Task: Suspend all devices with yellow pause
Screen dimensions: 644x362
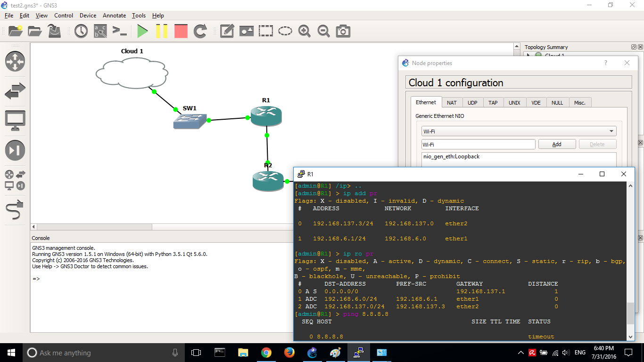Action: tap(162, 31)
